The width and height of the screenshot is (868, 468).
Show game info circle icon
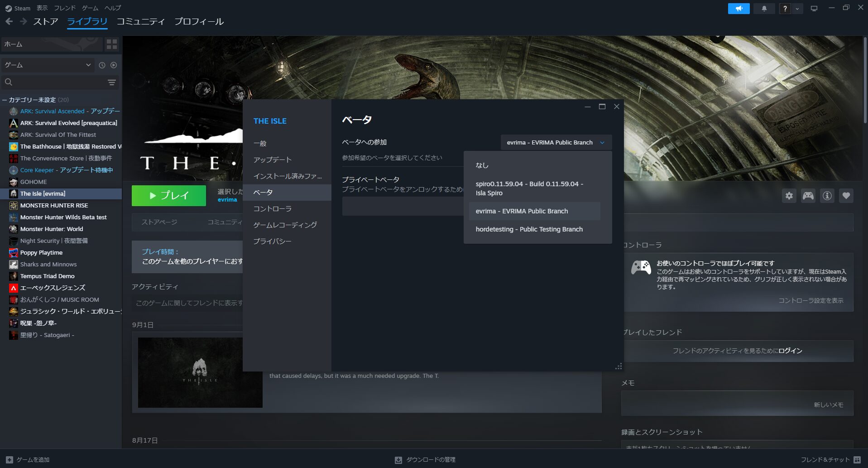click(x=827, y=196)
